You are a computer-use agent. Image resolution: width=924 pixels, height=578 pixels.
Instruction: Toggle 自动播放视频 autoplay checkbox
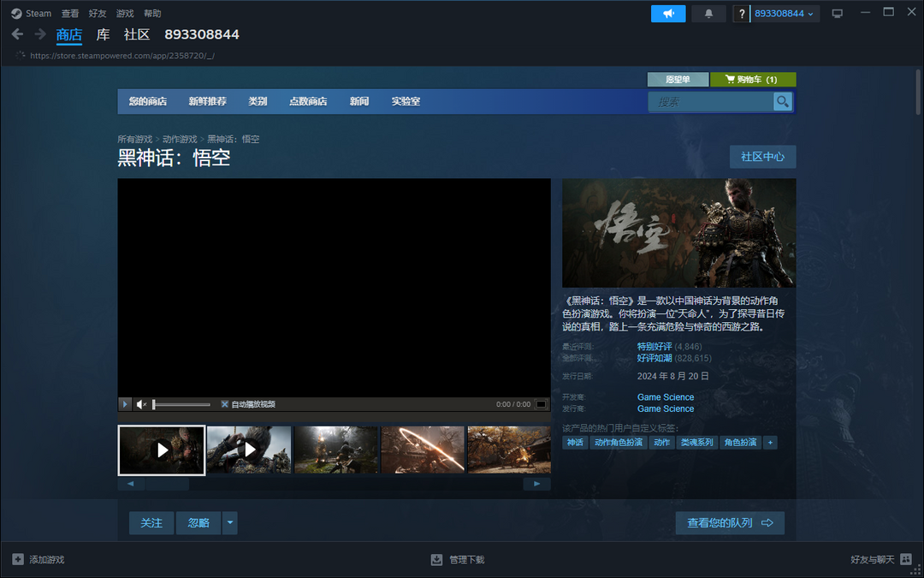(224, 404)
